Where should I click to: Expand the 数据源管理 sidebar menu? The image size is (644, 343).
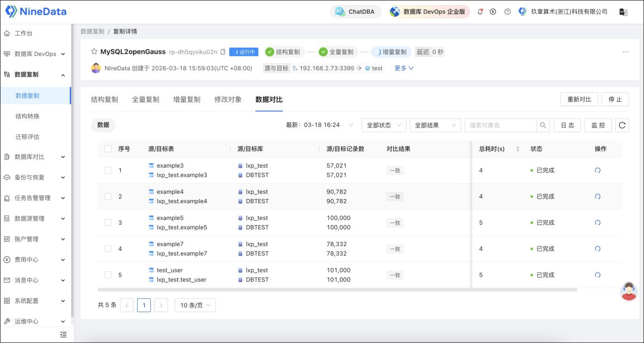(36, 219)
